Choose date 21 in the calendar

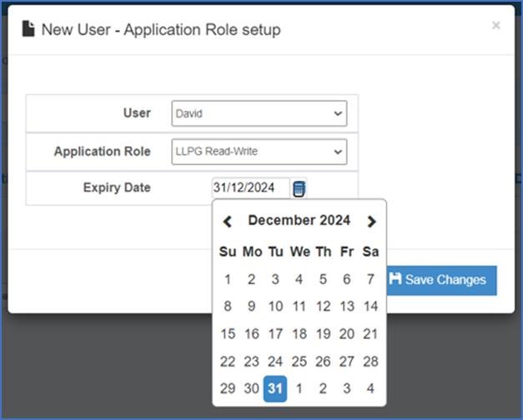pos(370,334)
